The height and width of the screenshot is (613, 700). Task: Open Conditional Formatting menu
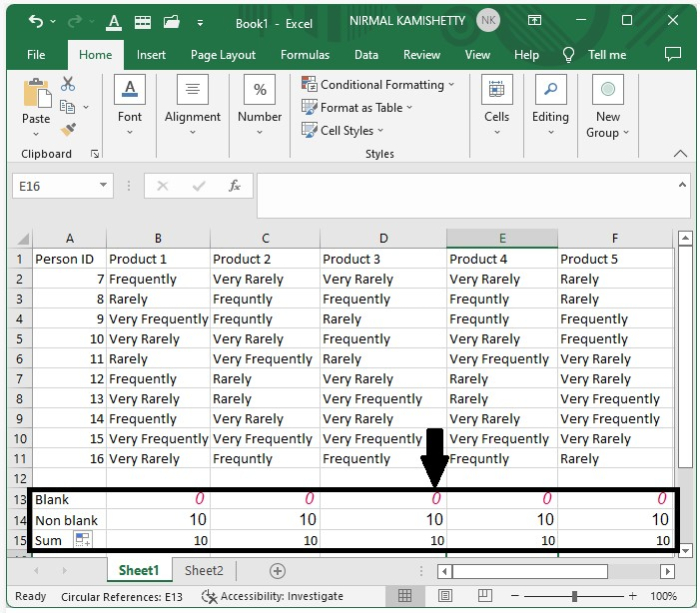[x=378, y=84]
